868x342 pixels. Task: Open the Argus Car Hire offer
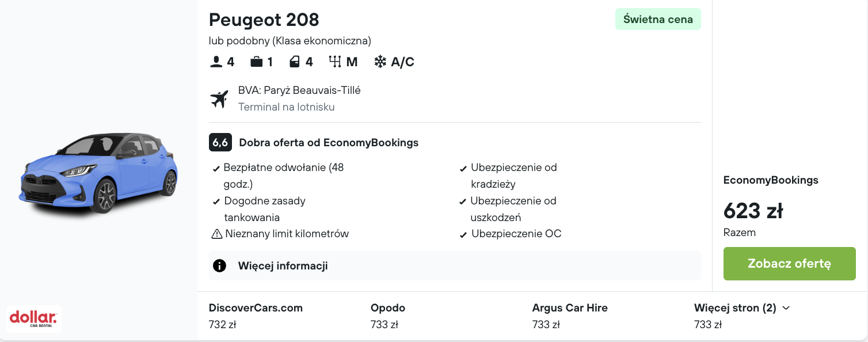569,316
